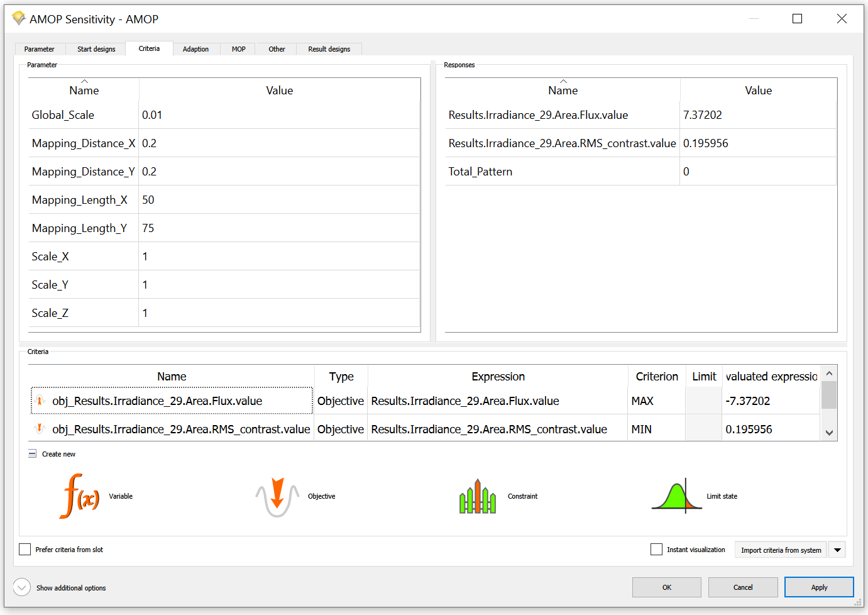Viewport: 868px width, 615px height.
Task: Click the criteria table scroll up arrow
Action: click(829, 374)
